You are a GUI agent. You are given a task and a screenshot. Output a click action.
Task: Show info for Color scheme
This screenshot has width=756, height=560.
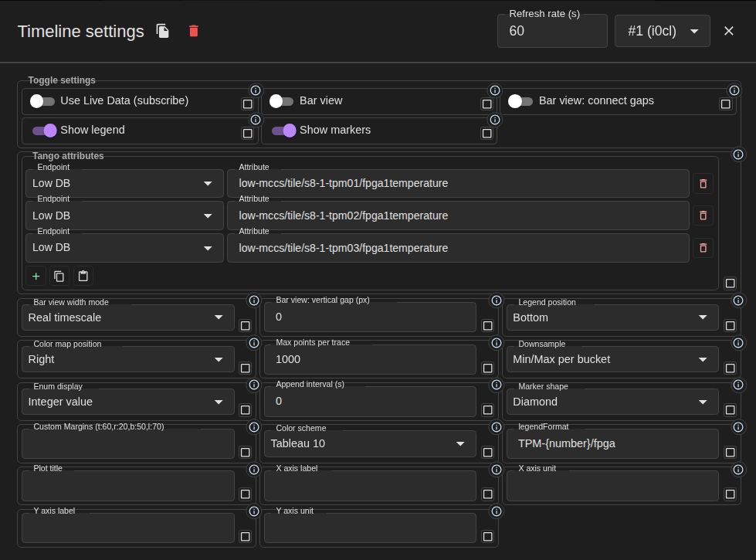click(496, 427)
